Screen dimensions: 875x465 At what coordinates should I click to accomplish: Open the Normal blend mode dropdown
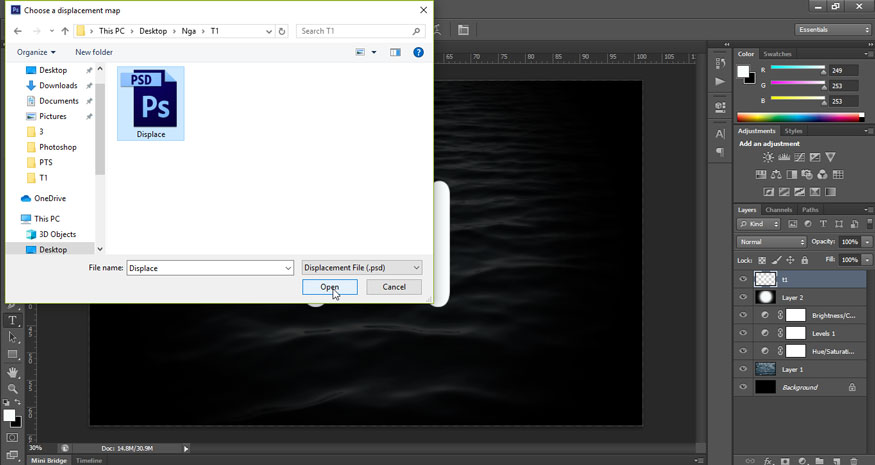[x=771, y=242]
